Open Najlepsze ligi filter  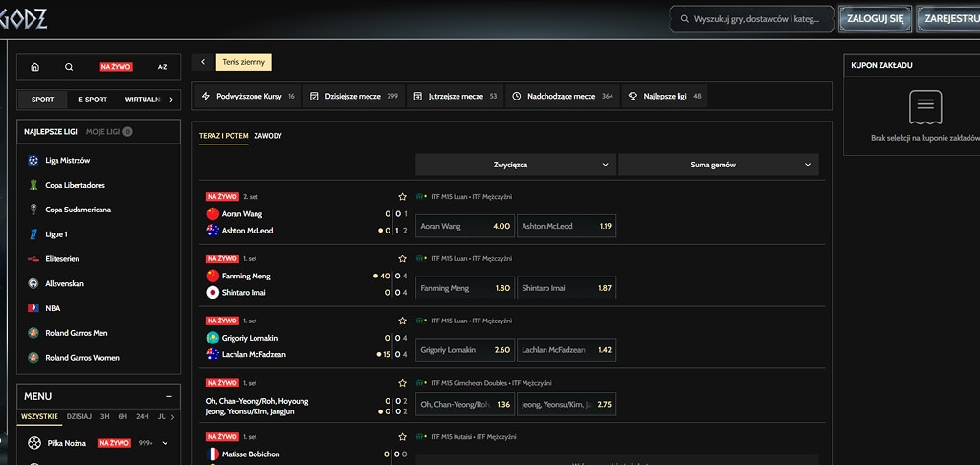click(664, 97)
